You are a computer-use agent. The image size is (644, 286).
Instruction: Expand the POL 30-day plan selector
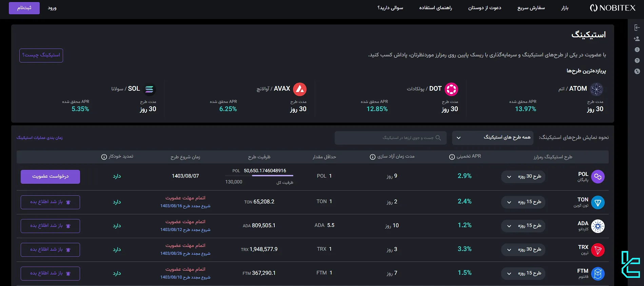click(523, 177)
